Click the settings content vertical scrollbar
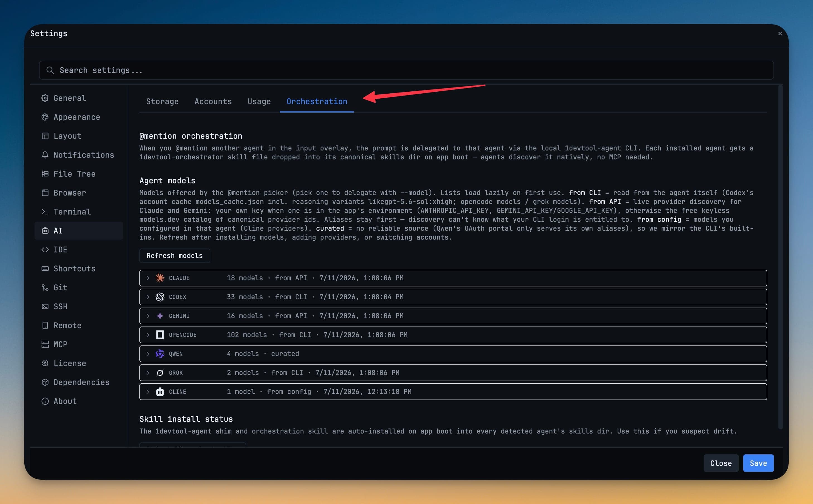This screenshot has height=504, width=813. point(780,257)
